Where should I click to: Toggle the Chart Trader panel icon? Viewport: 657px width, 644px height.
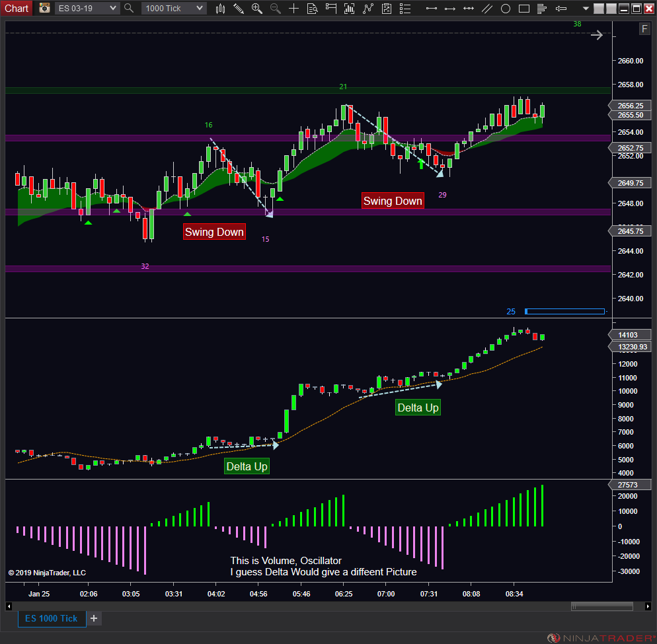(x=331, y=9)
